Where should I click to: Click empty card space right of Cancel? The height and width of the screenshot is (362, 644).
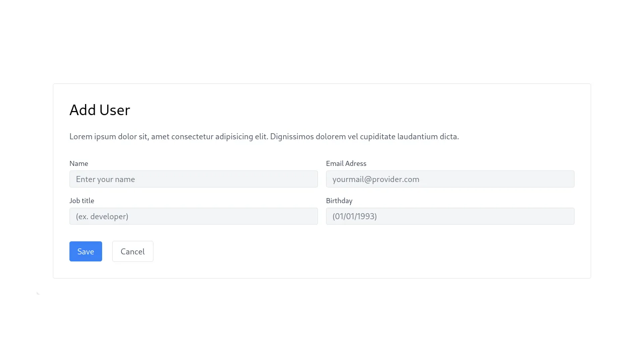[x=352, y=251]
